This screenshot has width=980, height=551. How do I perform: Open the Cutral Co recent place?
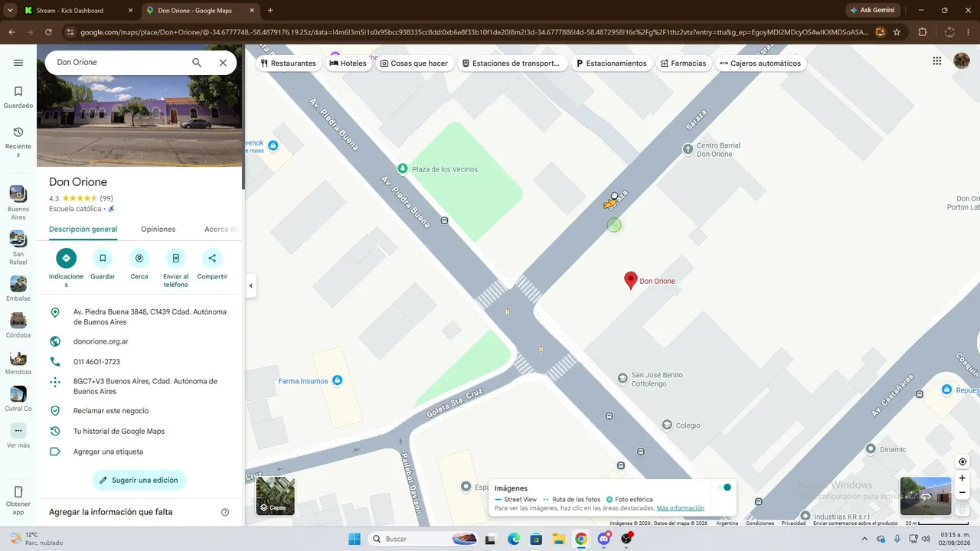pos(18,399)
